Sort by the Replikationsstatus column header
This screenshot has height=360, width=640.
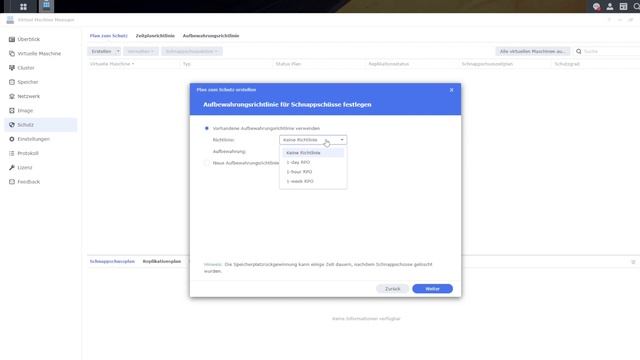(389, 64)
